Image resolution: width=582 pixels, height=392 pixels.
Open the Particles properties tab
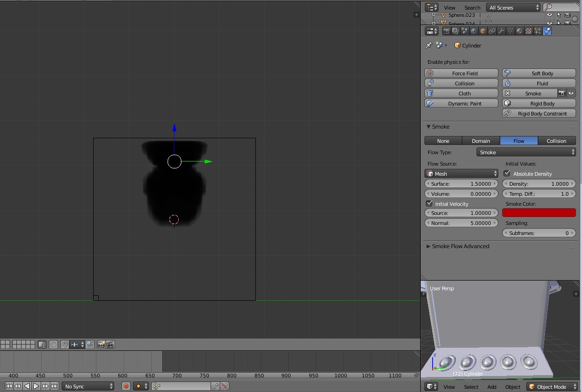(x=538, y=31)
